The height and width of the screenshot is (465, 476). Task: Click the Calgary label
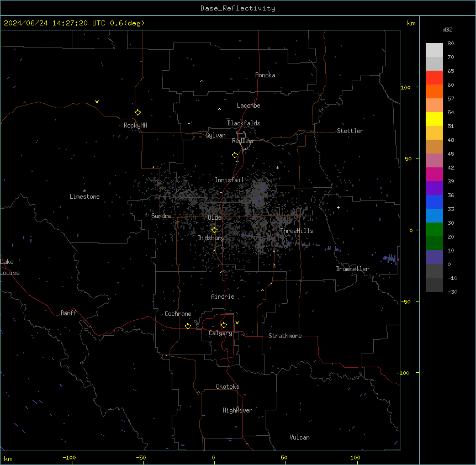(221, 333)
